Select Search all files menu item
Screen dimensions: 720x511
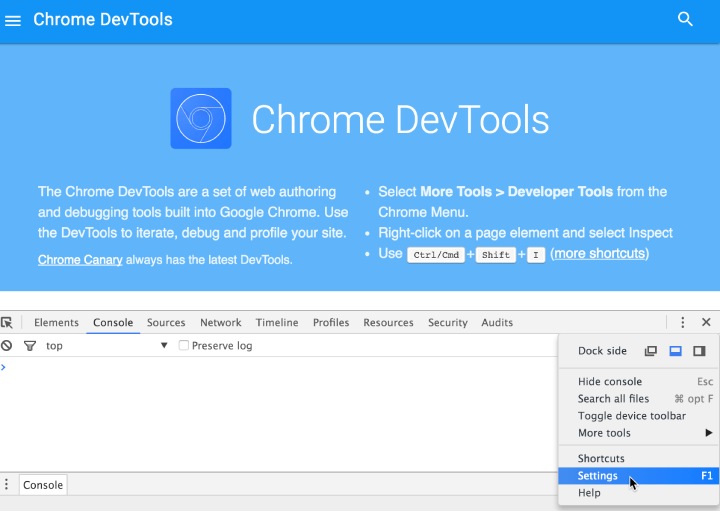639,399
